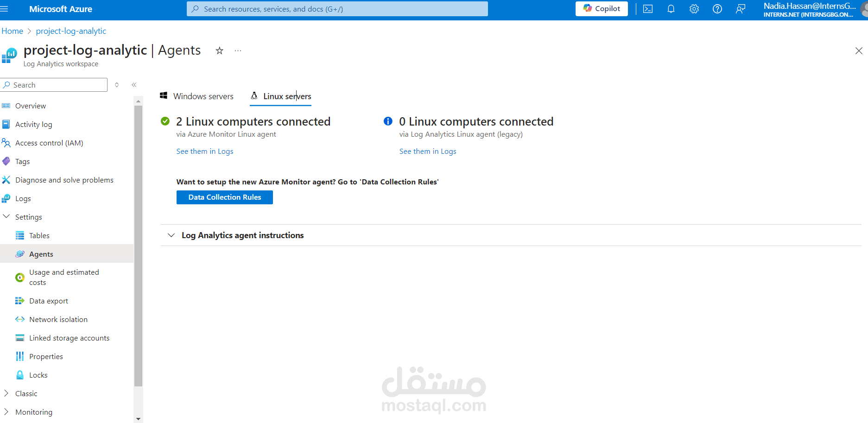See Azure Monitor agent computers in Logs
The height and width of the screenshot is (423, 868).
(x=205, y=152)
